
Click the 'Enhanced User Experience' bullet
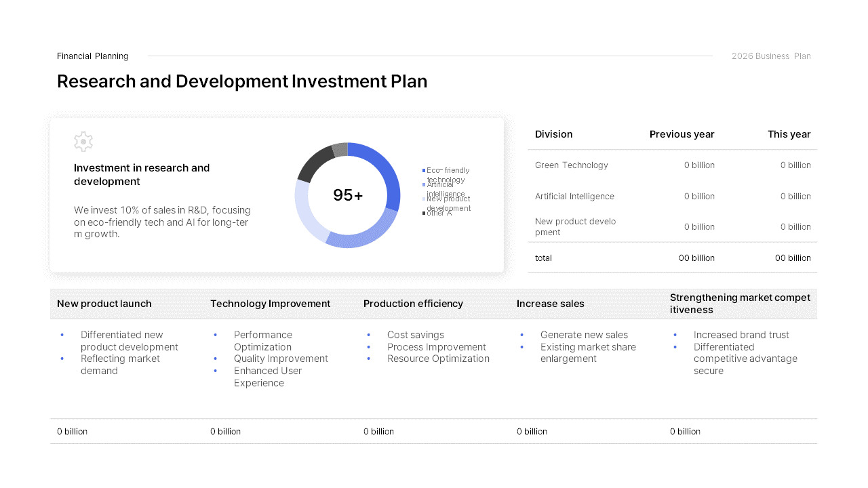[268, 377]
